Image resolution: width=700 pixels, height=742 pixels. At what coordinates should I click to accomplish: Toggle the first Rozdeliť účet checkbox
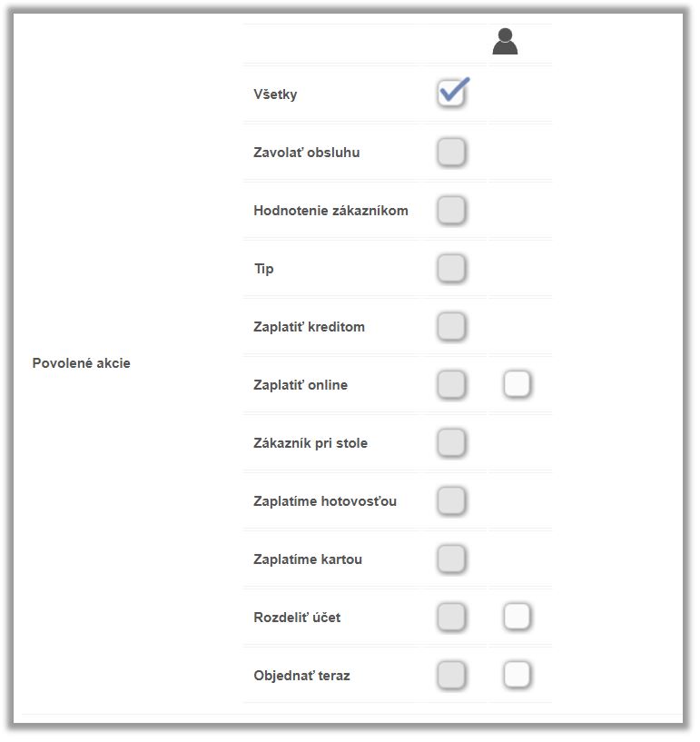click(x=451, y=617)
